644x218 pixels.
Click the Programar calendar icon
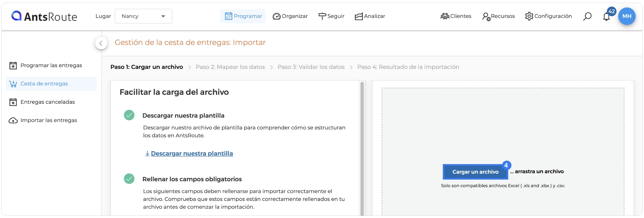pyautogui.click(x=228, y=16)
